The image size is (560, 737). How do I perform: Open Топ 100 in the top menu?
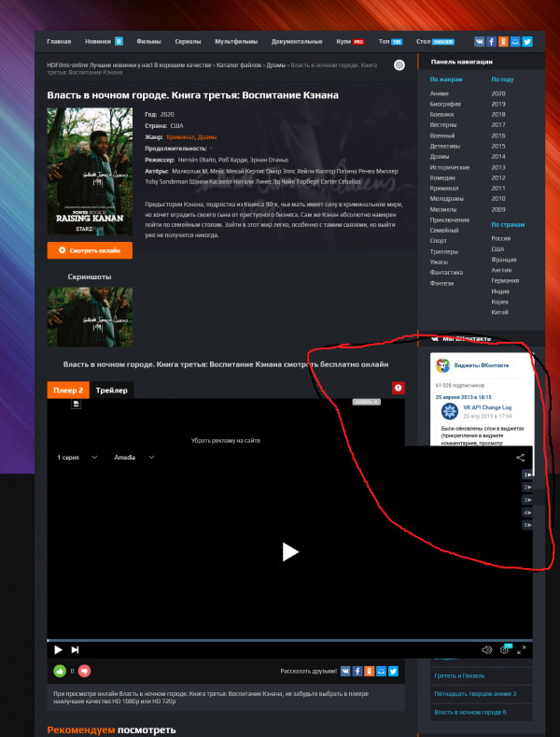tap(390, 41)
